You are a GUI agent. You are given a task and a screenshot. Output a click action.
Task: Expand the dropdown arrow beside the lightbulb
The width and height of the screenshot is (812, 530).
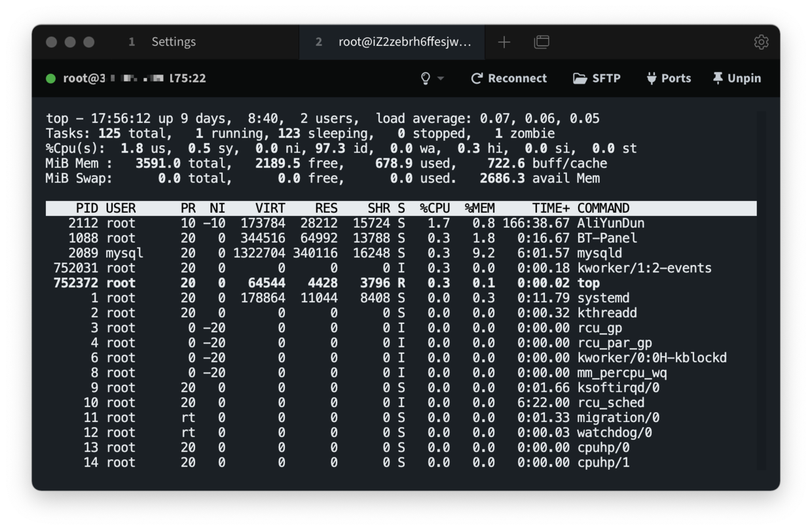[x=441, y=79]
